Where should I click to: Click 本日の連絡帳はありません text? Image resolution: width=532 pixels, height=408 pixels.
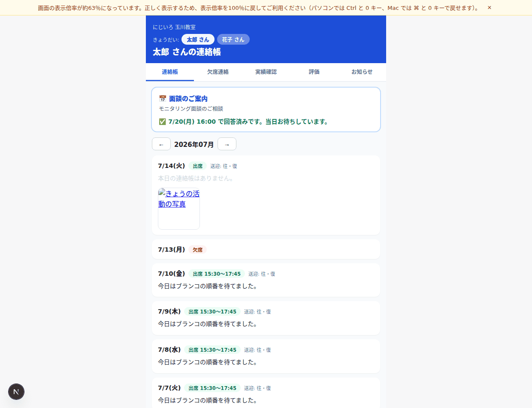(x=196, y=178)
